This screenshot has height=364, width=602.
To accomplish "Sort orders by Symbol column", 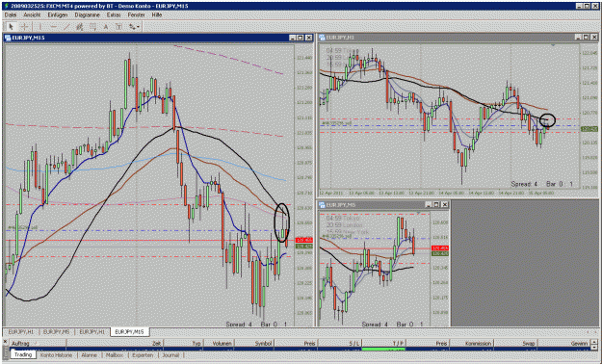I will click(254, 343).
